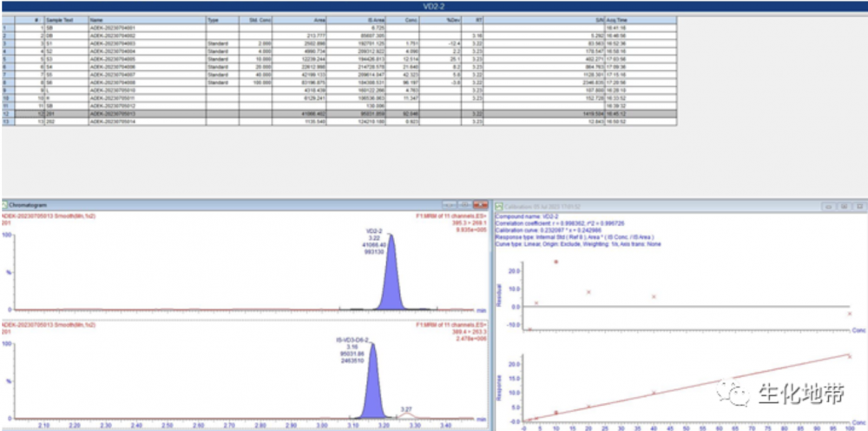Image resolution: width=868 pixels, height=431 pixels.
Task: Click the DB sample text cell
Action: coord(67,35)
